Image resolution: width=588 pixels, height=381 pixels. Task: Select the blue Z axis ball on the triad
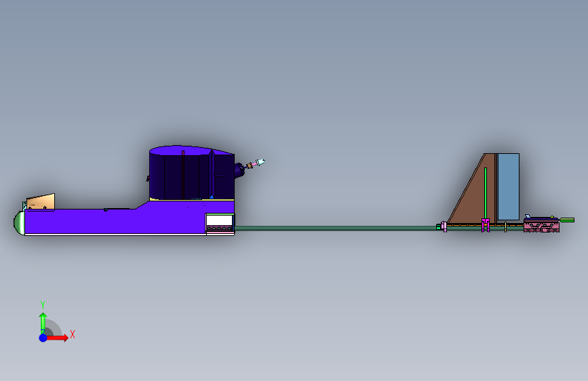[43, 338]
